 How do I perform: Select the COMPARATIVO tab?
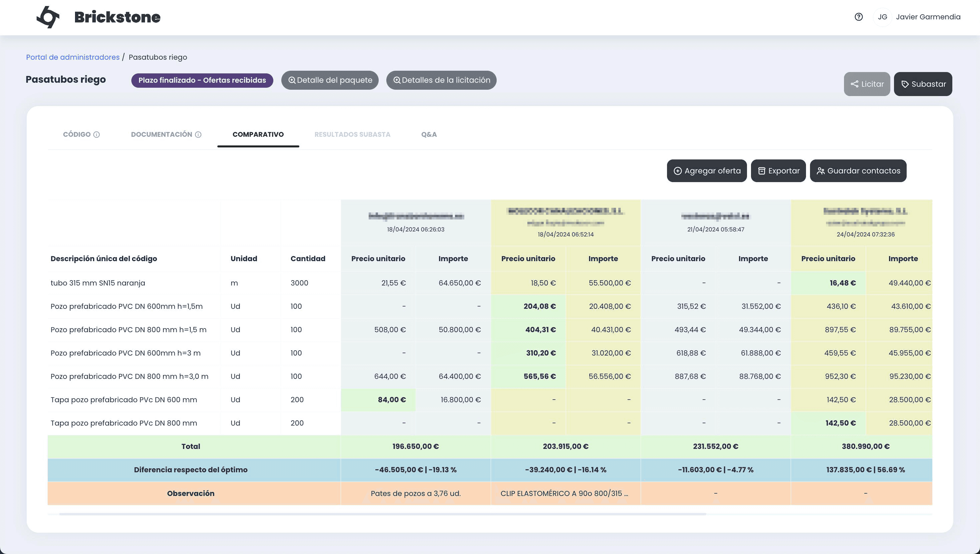point(258,134)
